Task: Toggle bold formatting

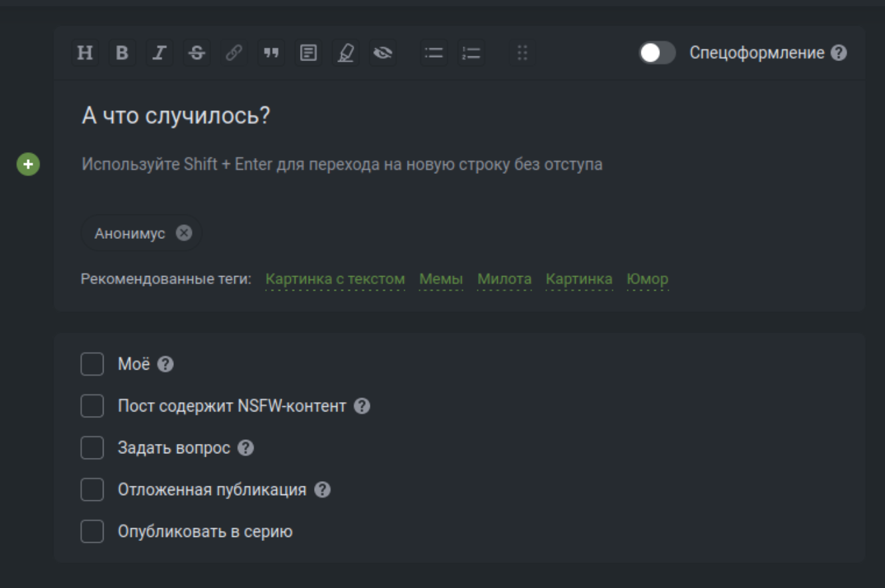Action: (x=121, y=53)
